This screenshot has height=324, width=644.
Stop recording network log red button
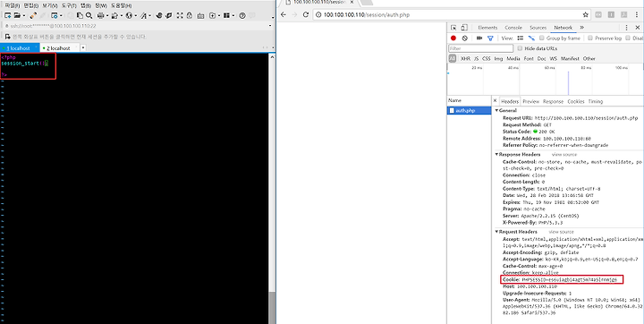453,38
